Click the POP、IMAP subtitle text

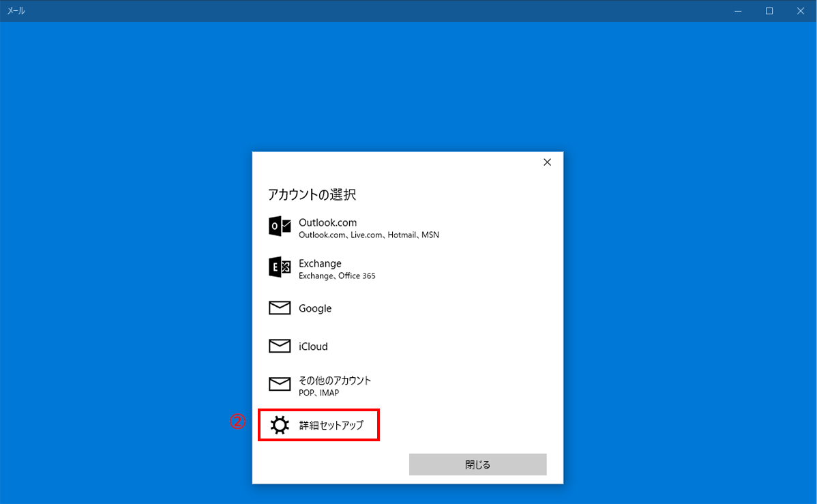[x=319, y=392]
